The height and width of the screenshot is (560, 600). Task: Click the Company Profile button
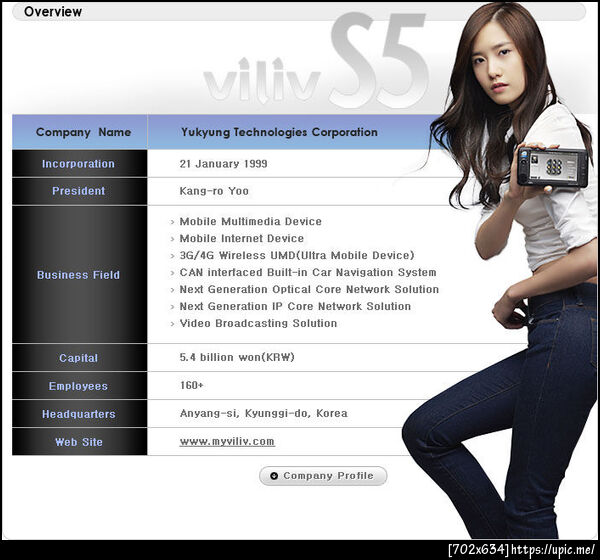click(x=323, y=476)
